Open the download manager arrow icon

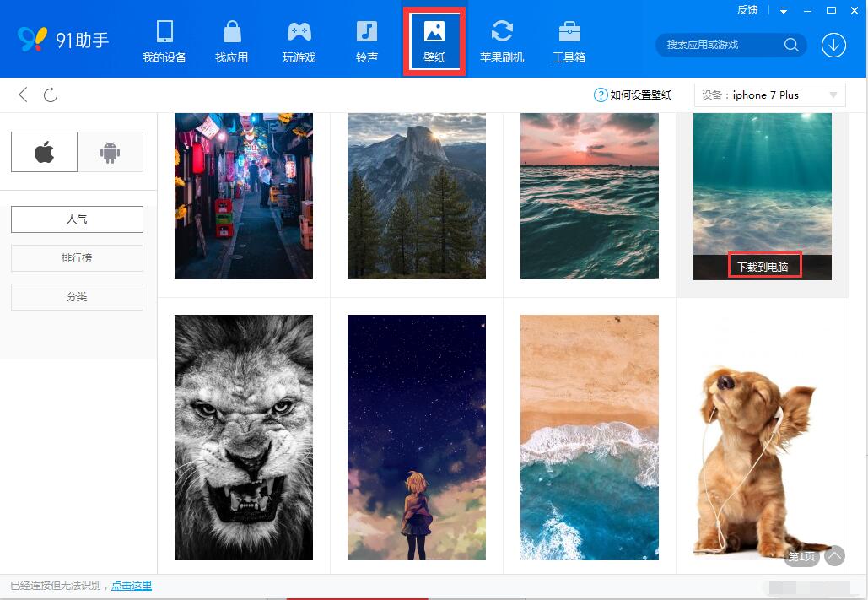point(833,45)
